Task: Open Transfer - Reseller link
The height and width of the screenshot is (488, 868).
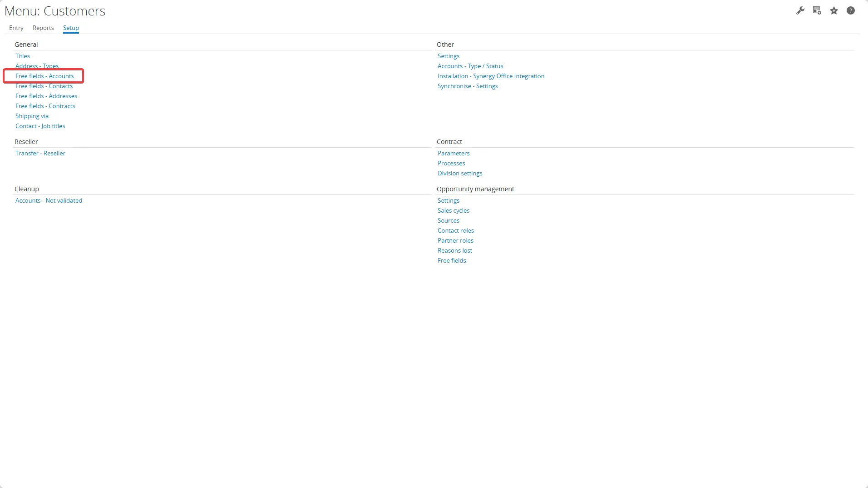Action: (40, 153)
